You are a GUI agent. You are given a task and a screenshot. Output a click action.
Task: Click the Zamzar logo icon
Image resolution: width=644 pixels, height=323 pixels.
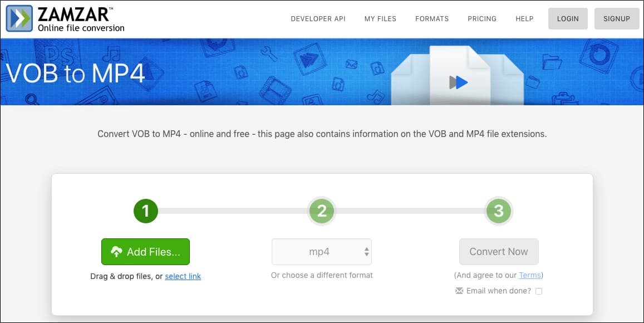pyautogui.click(x=19, y=18)
